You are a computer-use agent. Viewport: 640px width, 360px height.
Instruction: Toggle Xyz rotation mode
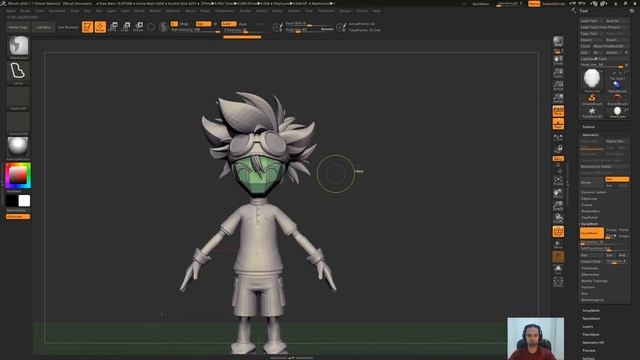click(558, 158)
